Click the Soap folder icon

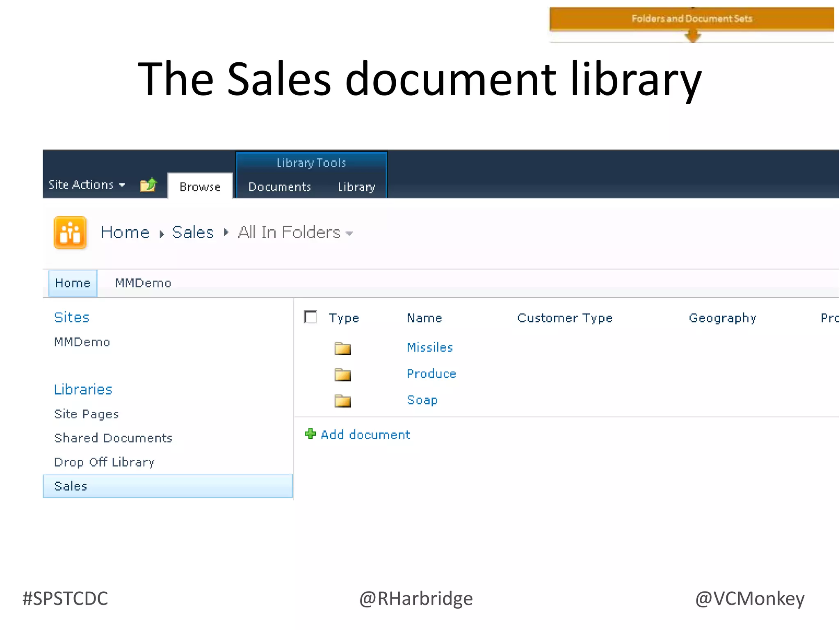point(342,401)
